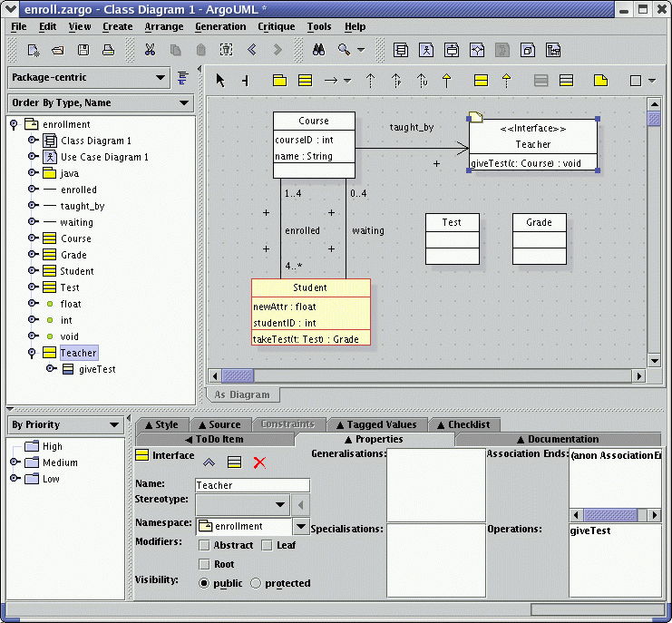Click the Stereotype navigate arrow button

coord(301,505)
